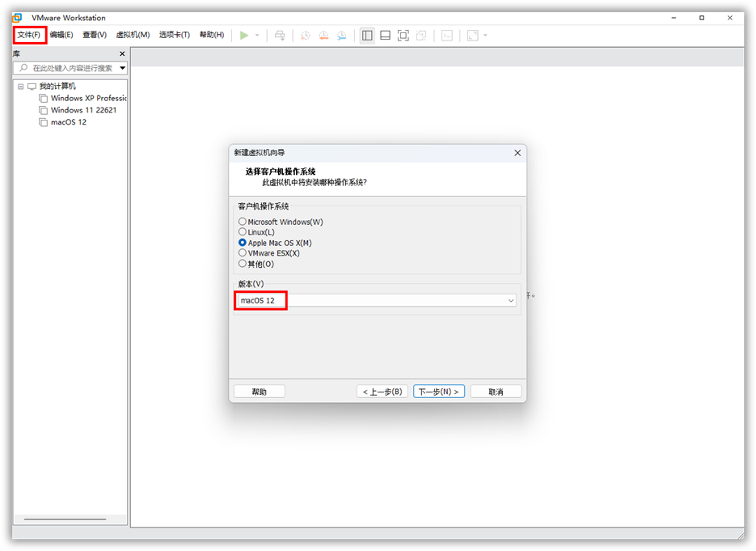Click the Windows XP VM icon

pyautogui.click(x=44, y=99)
